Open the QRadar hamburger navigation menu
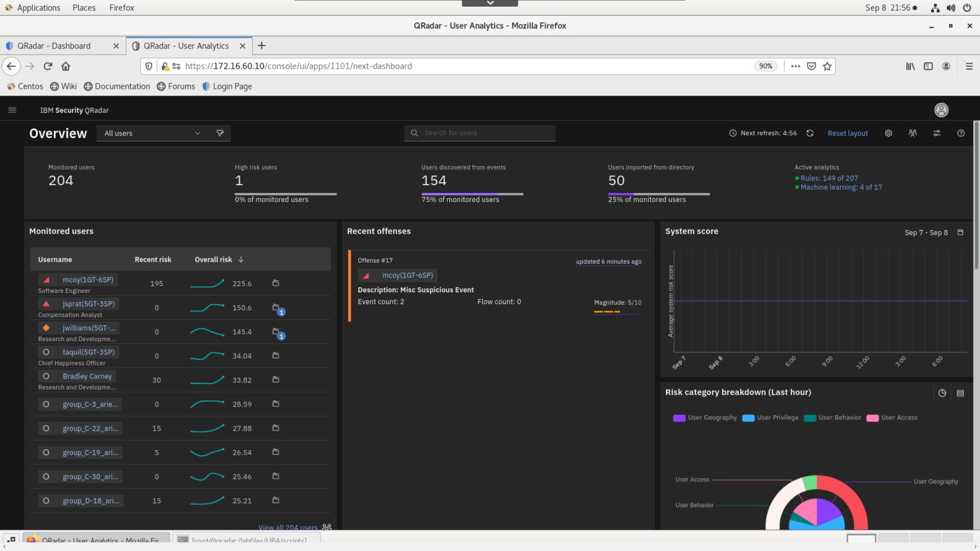Image resolution: width=980 pixels, height=551 pixels. pos(12,110)
